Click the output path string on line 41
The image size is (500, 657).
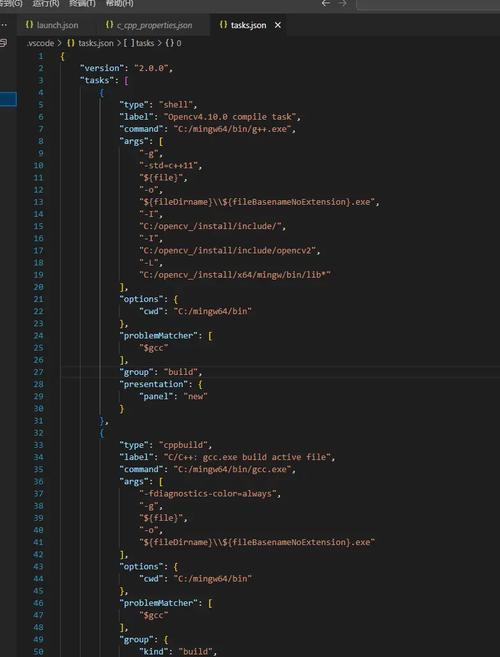257,542
